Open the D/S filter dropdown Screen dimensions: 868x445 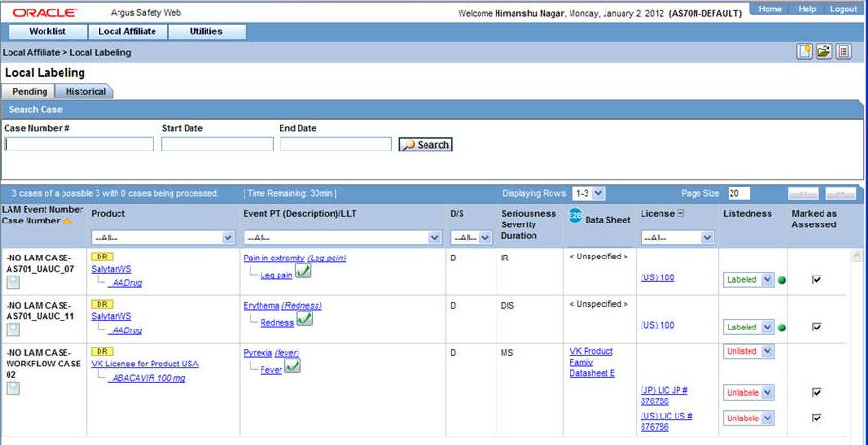pos(471,238)
